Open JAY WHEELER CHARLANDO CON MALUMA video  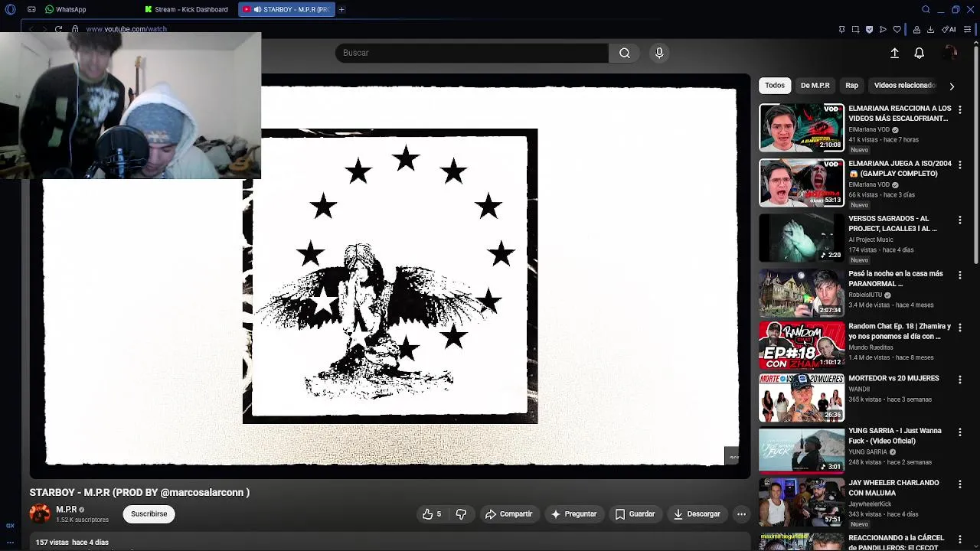click(893, 487)
